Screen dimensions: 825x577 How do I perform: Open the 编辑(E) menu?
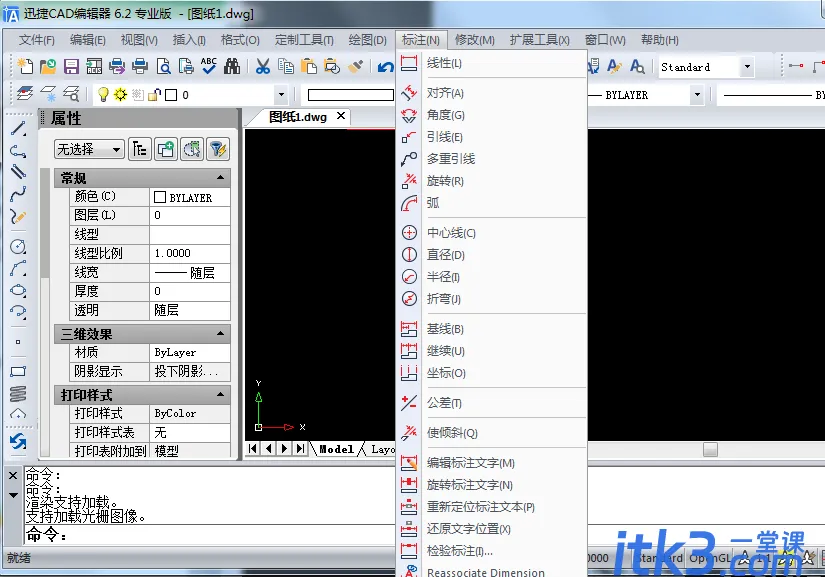(87, 40)
